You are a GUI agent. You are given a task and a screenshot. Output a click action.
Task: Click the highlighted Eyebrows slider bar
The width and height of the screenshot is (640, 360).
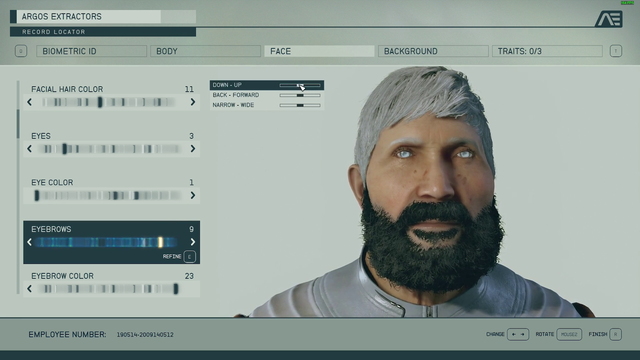click(x=106, y=242)
